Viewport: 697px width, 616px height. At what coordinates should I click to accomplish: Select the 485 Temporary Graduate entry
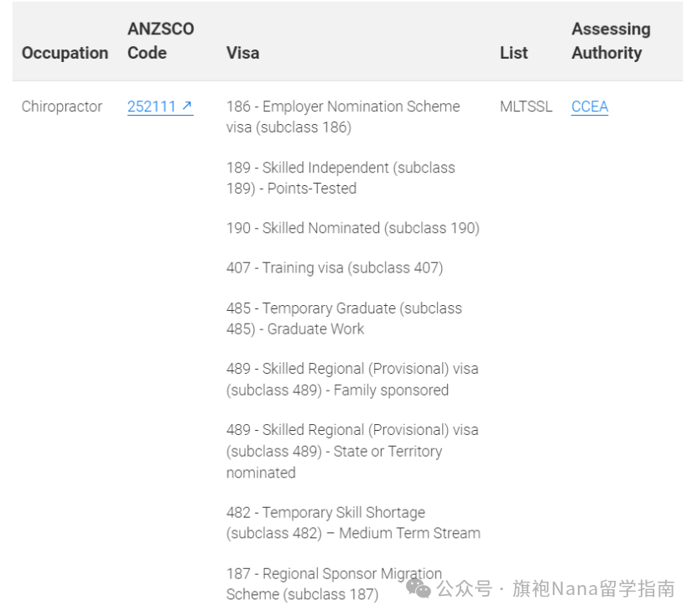tap(344, 318)
